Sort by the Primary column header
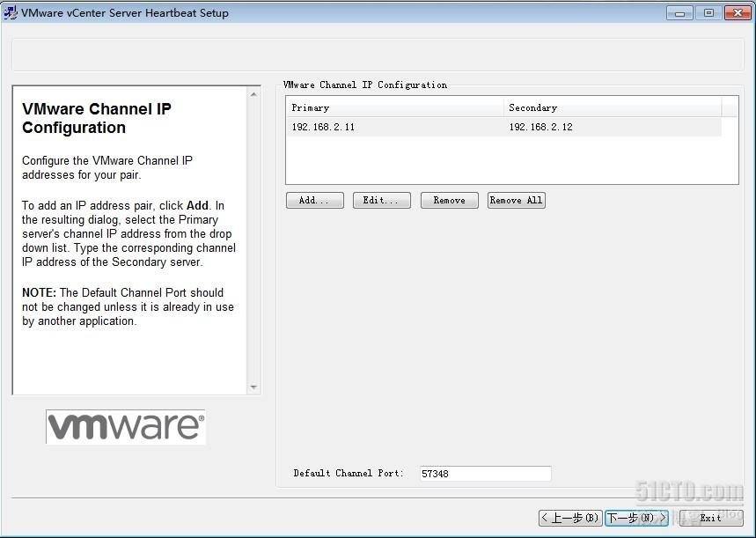756x538 pixels. 395,107
